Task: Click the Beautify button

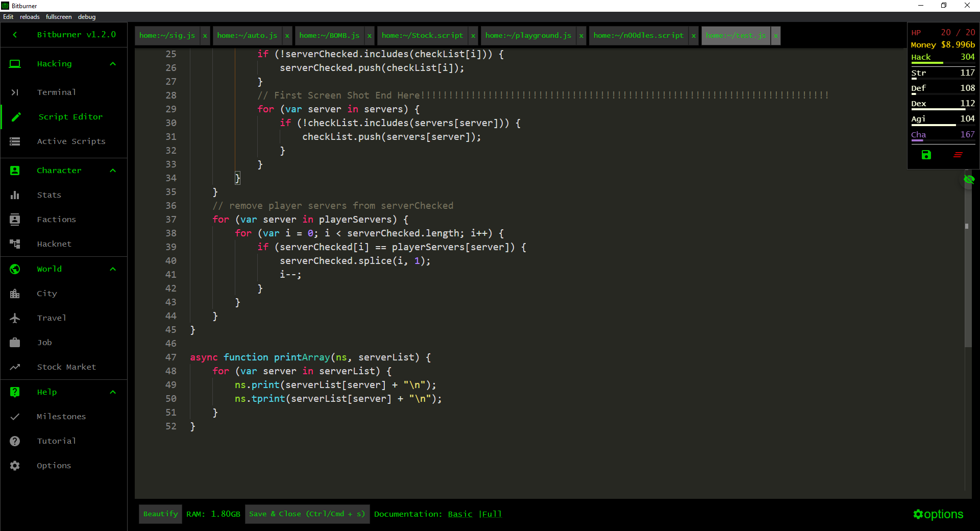Action: click(x=160, y=514)
